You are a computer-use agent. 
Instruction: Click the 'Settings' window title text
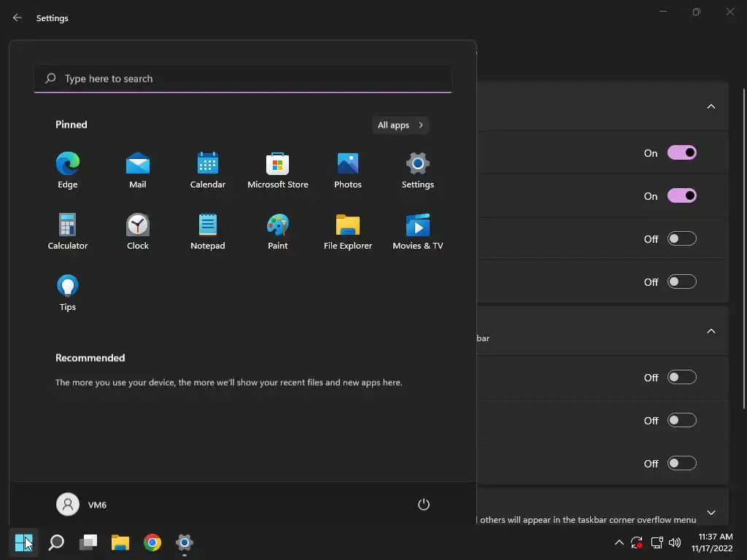point(53,18)
